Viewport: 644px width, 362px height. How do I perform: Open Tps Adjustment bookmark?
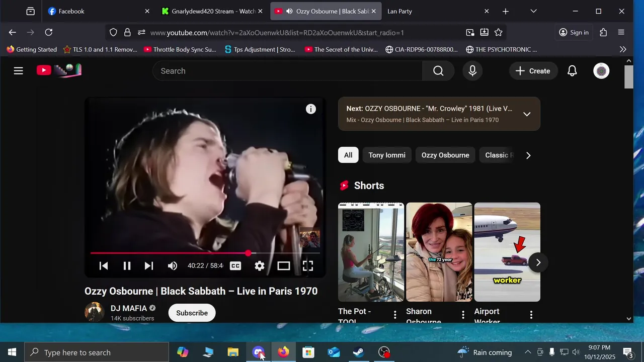pyautogui.click(x=260, y=49)
